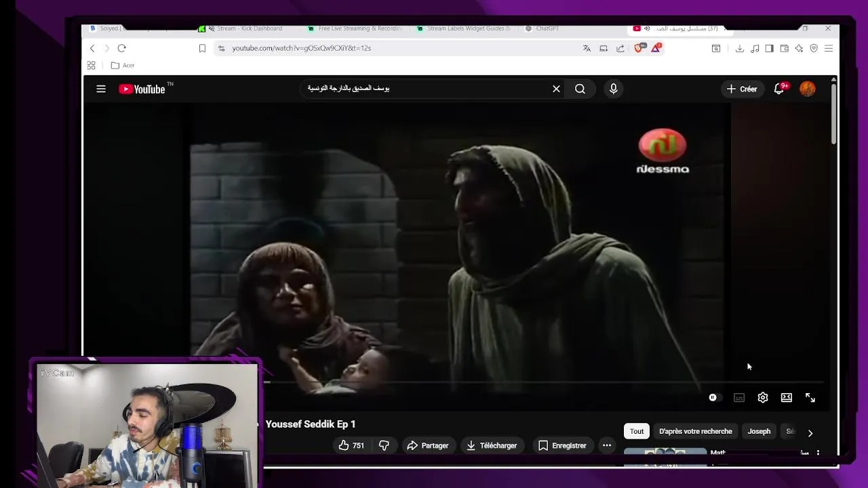This screenshot has height=488, width=868.
Task: Toggle video subtitles captions button
Action: (739, 398)
